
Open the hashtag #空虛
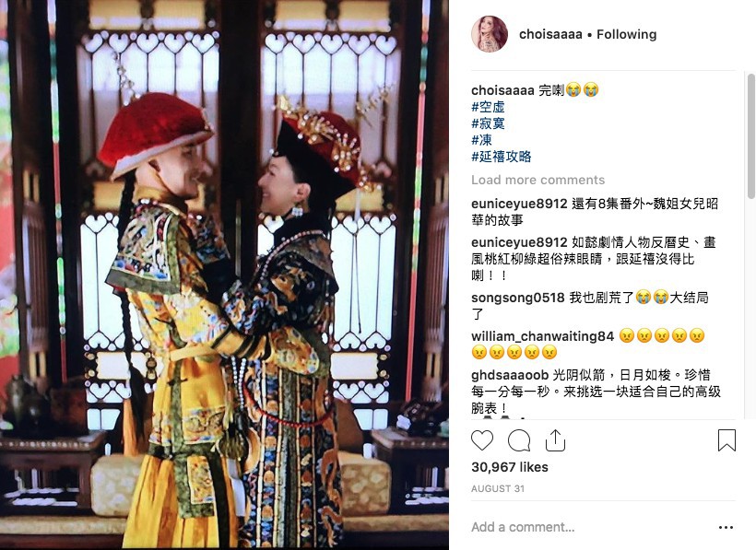coord(488,107)
